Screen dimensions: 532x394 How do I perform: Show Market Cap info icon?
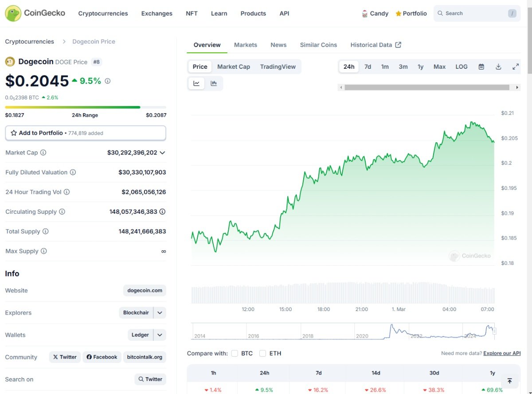coord(43,153)
